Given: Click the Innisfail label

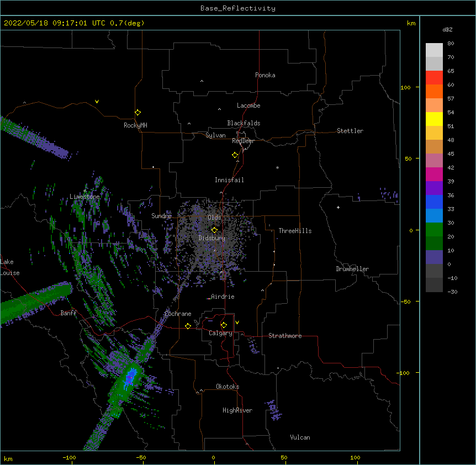Looking at the screenshot, I should point(229,180).
